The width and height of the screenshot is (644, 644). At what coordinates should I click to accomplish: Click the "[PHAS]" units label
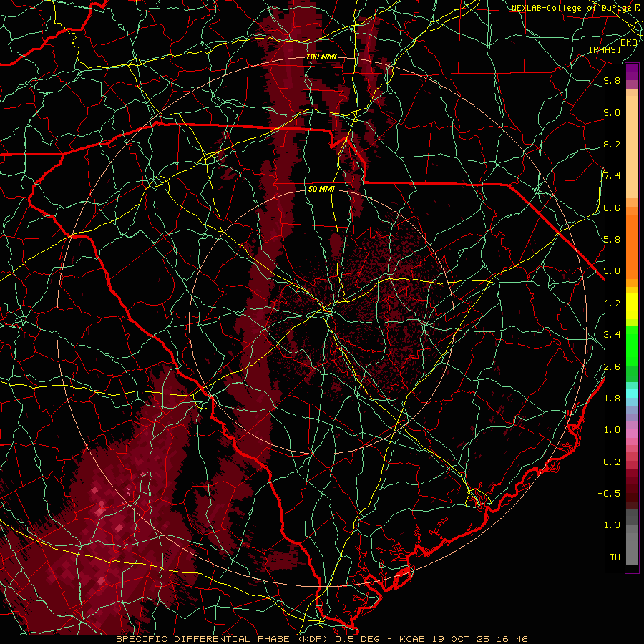[605, 49]
